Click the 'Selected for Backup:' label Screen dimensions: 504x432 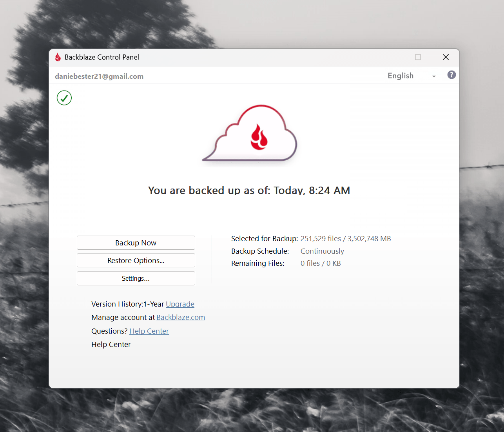click(265, 239)
